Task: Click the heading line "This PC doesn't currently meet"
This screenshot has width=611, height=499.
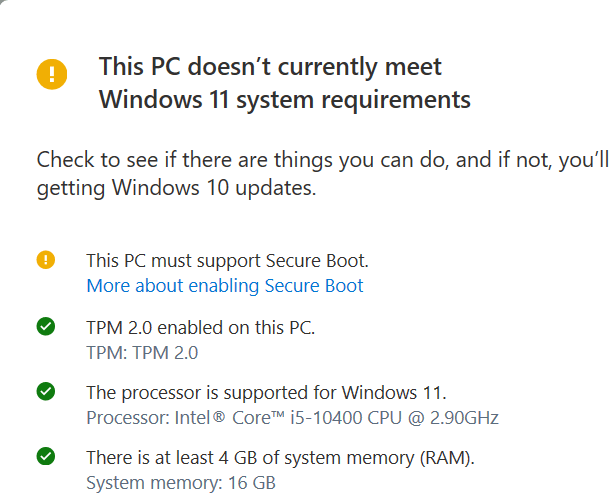Action: [270, 67]
